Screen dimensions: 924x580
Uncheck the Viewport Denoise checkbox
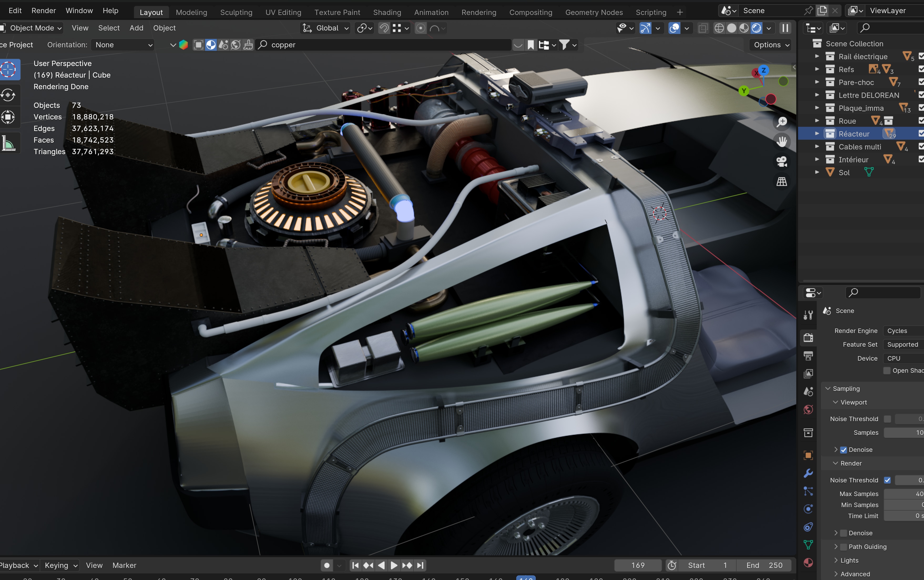(x=844, y=450)
